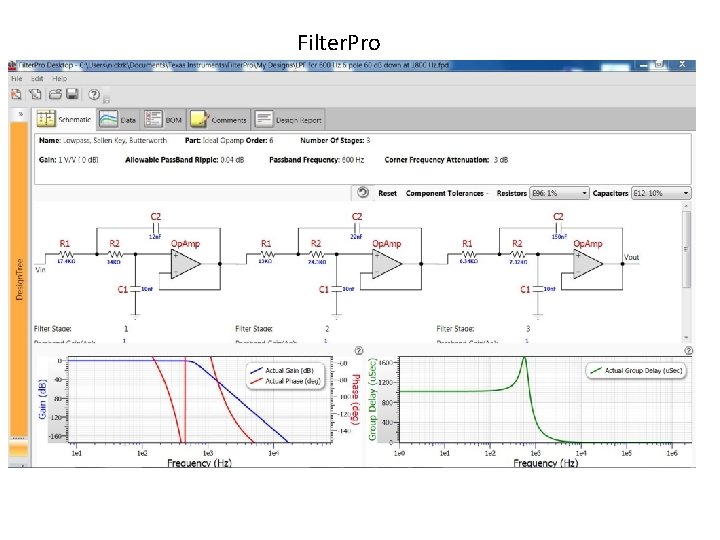Viewport: 720px width, 540px height.
Task: Click R2 resistor in filter stage 2
Action: click(x=316, y=253)
